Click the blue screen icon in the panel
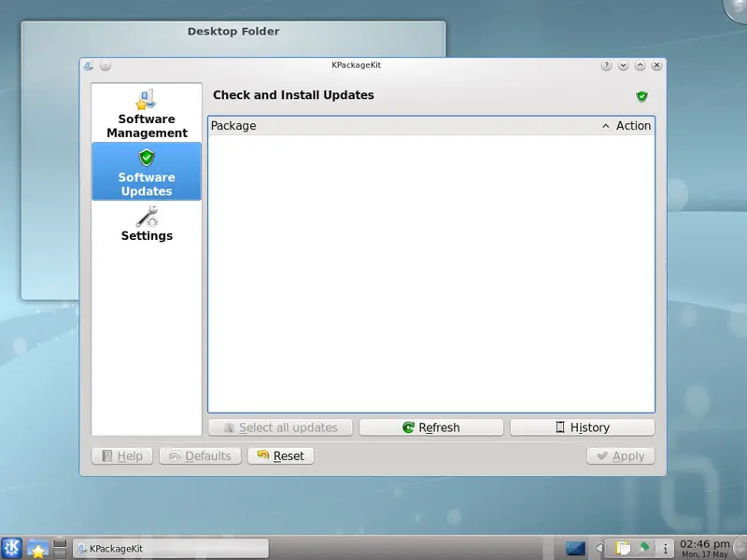747x560 pixels. [575, 548]
